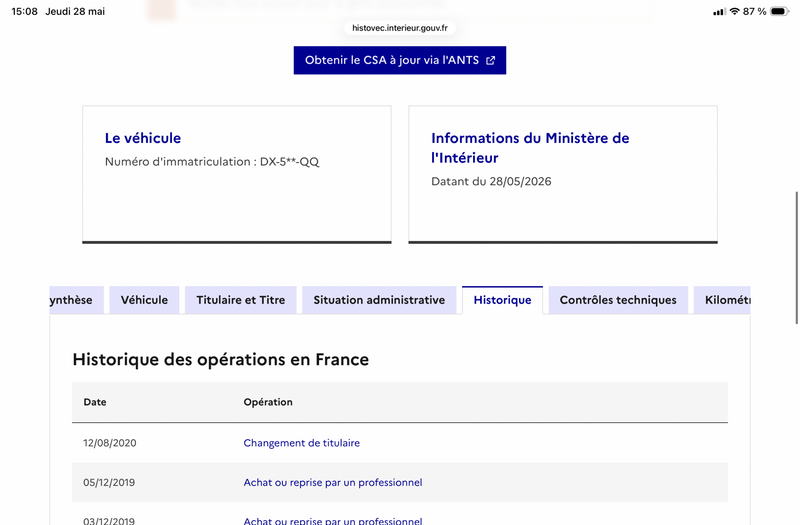The width and height of the screenshot is (800, 525).
Task: Click the date 12/08/2020 cell
Action: tap(110, 443)
